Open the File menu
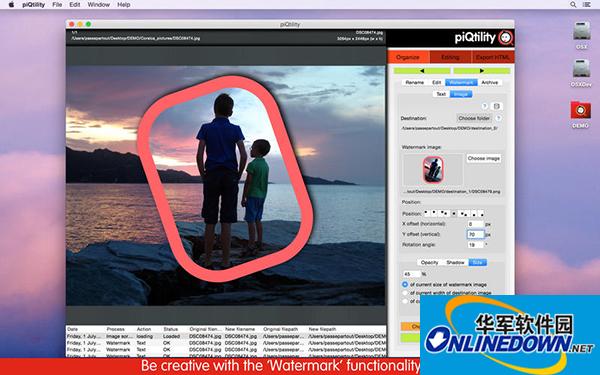Image resolution: width=600 pixels, height=375 pixels. (x=57, y=5)
